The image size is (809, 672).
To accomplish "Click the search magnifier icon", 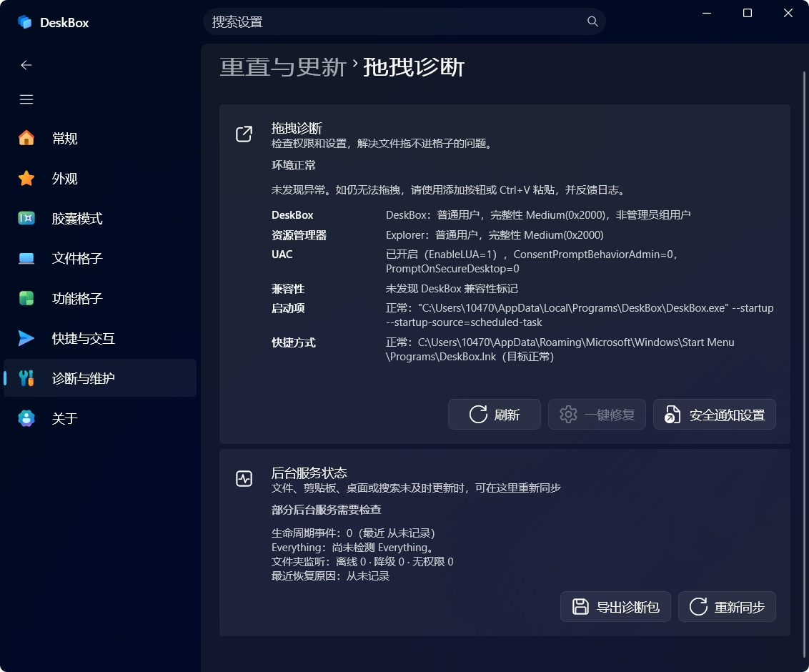I will pyautogui.click(x=592, y=21).
